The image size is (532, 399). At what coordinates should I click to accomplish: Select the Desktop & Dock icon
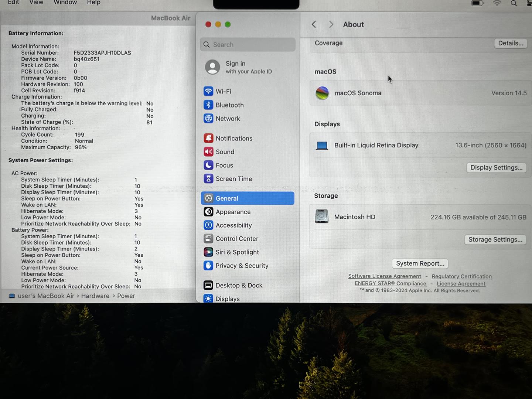[208, 285]
